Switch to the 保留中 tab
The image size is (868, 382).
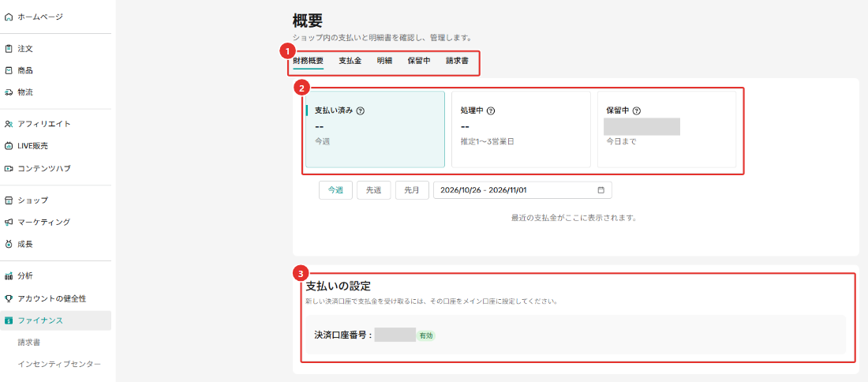(x=418, y=61)
